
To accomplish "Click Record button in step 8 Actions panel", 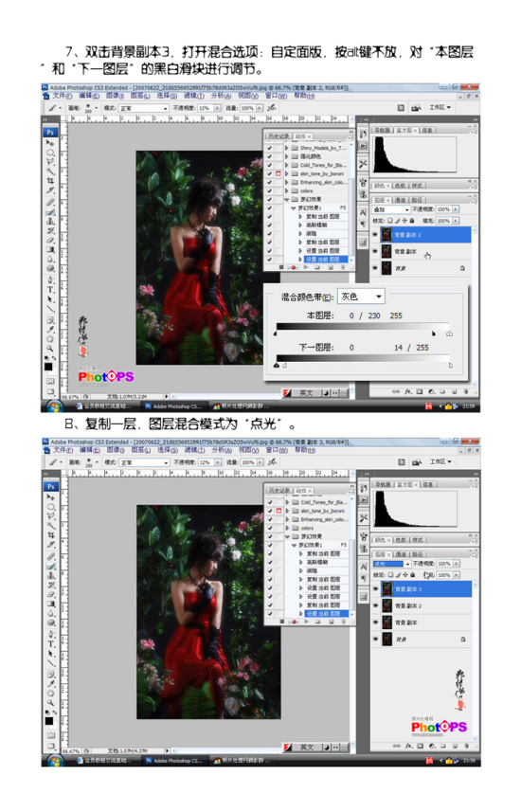I will pos(294,622).
